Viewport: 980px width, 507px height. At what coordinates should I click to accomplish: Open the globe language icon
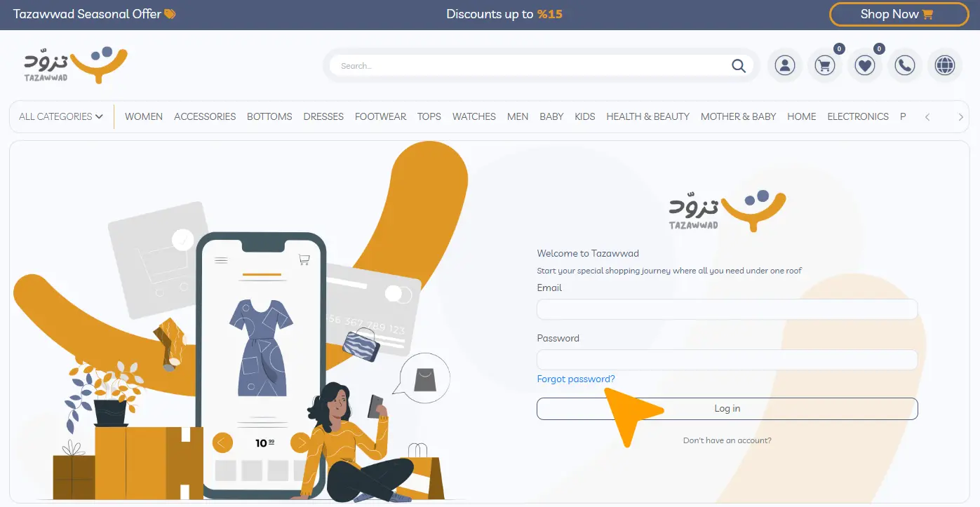(x=945, y=66)
